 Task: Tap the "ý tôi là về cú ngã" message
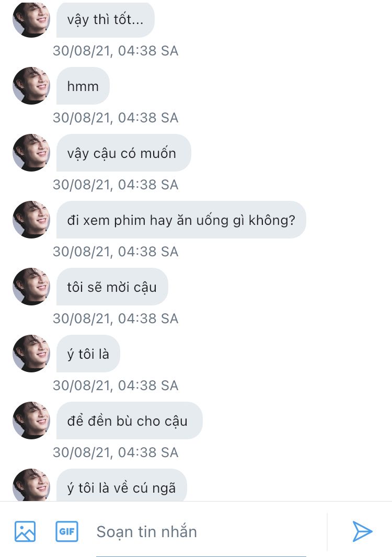coord(121,487)
